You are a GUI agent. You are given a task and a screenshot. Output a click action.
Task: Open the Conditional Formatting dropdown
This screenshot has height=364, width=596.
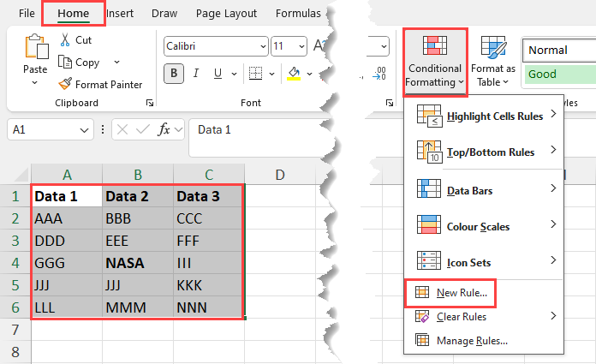click(x=435, y=62)
